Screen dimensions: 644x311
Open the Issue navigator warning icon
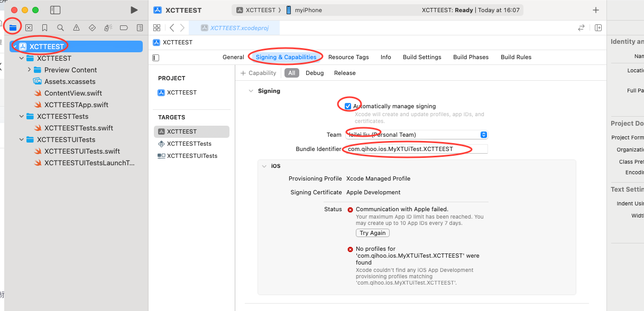coord(76,27)
